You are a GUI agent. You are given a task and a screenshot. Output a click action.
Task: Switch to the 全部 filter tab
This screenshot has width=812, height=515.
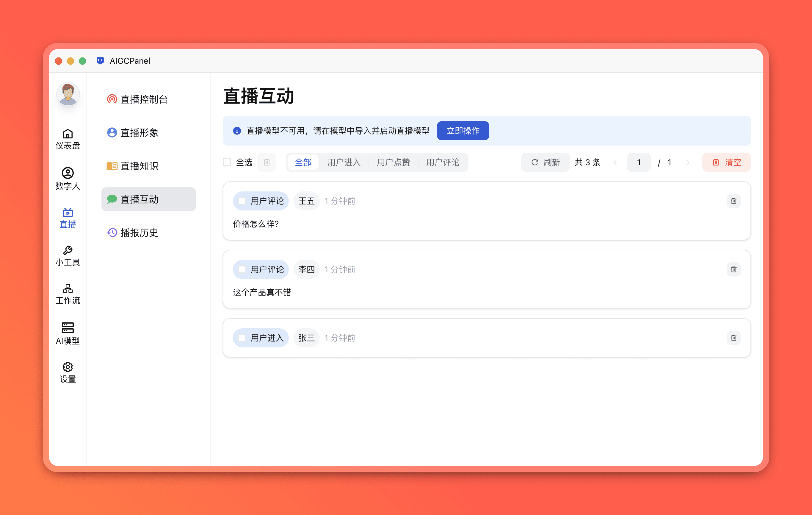(303, 162)
